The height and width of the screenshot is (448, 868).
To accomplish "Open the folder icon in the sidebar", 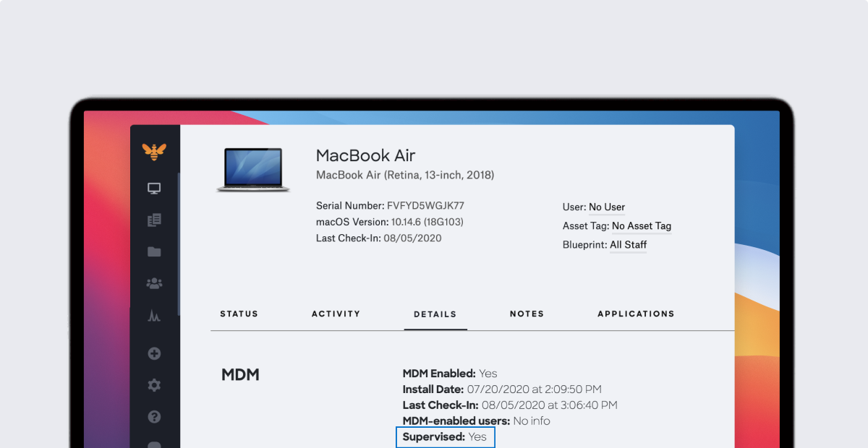I will (x=154, y=251).
